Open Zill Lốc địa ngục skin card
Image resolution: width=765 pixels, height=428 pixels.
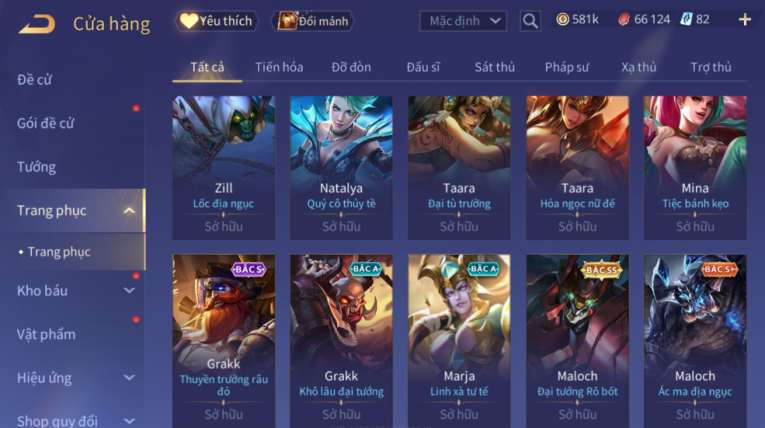[223, 167]
